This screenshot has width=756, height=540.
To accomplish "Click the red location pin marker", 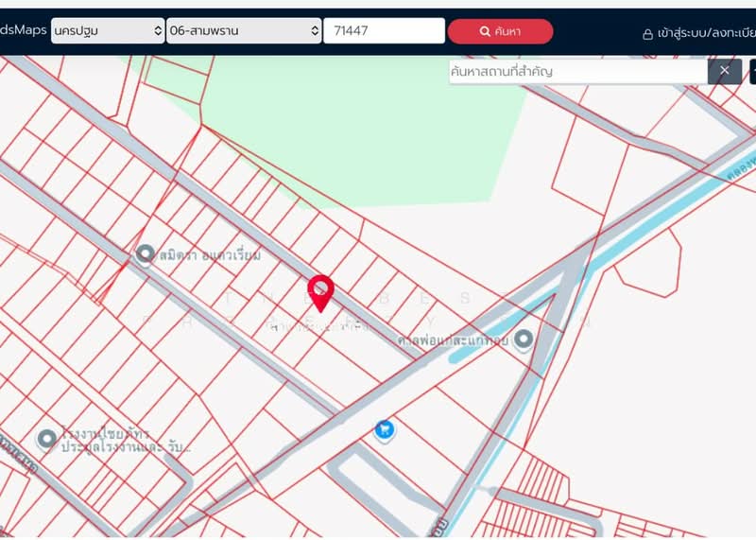I will pyautogui.click(x=321, y=291).
